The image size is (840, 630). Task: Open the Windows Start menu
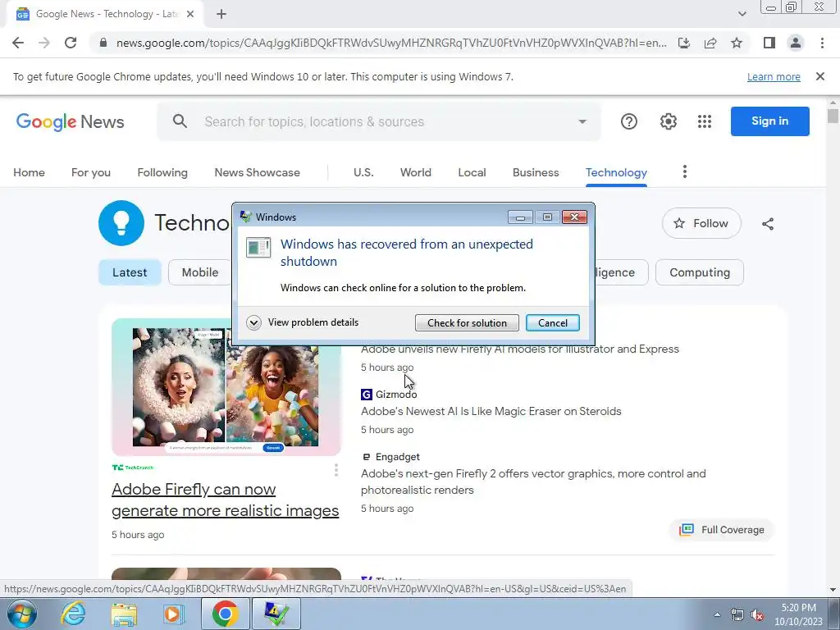click(x=22, y=614)
